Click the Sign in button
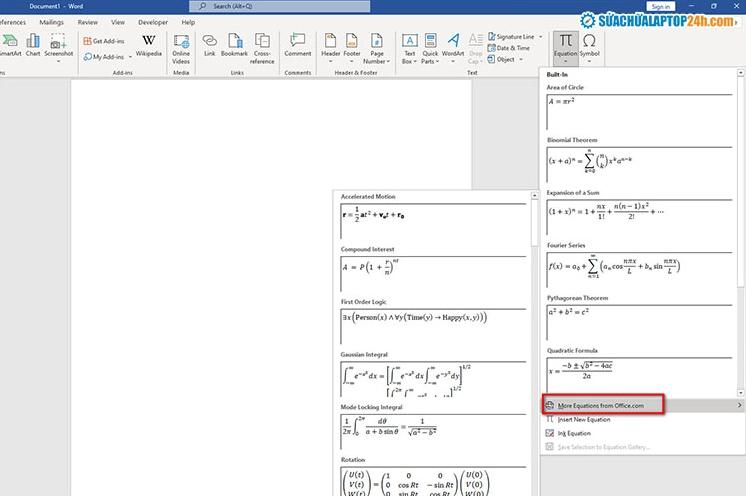 pyautogui.click(x=661, y=7)
